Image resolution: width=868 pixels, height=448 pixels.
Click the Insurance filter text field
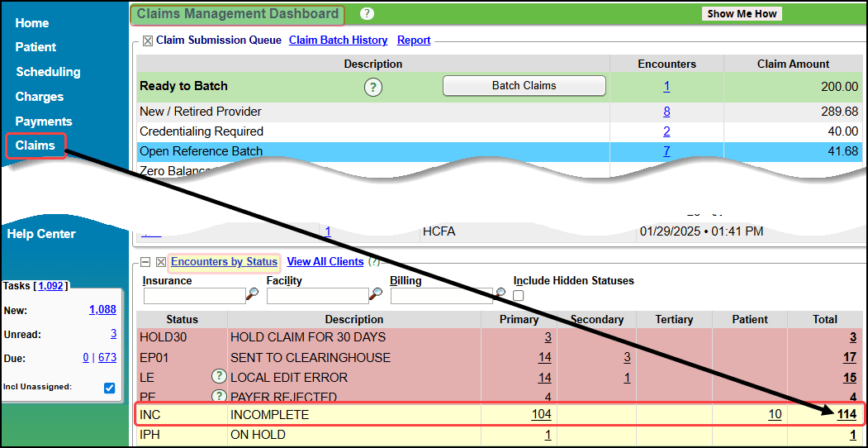coord(193,295)
